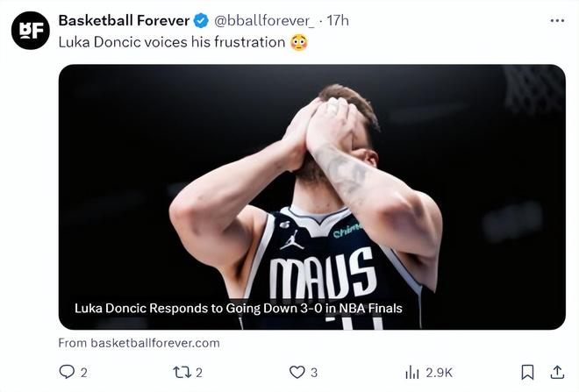Image resolution: width=579 pixels, height=392 pixels.
Task: Click the flushed face emoji in tweet
Action: pos(298,42)
